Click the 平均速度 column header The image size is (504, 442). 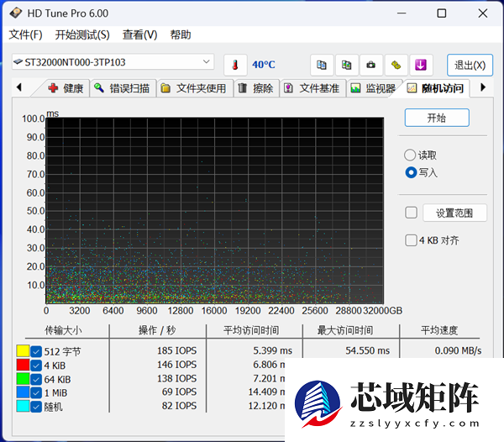point(439,330)
